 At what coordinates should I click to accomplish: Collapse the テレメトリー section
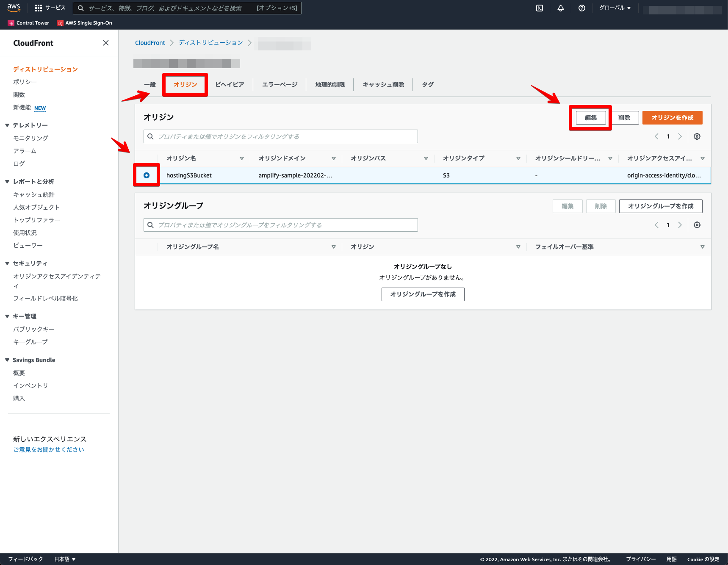pos(7,125)
